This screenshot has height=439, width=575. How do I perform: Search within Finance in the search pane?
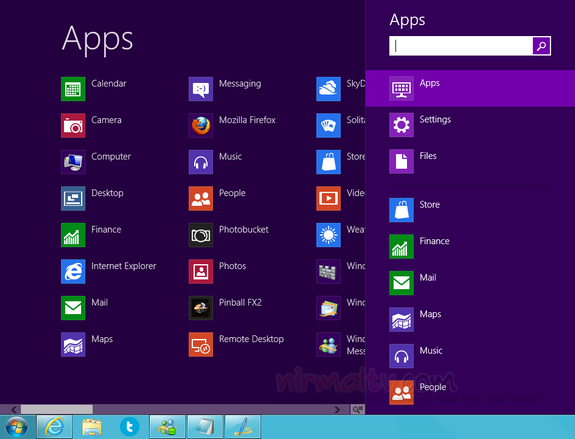[470, 246]
